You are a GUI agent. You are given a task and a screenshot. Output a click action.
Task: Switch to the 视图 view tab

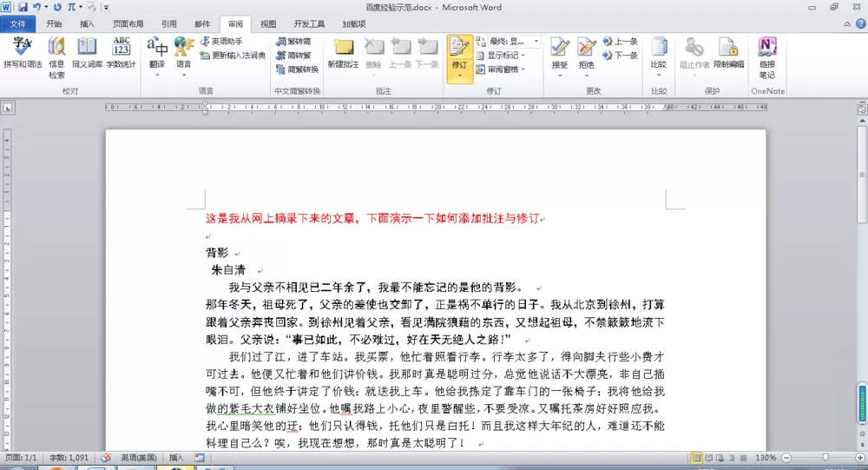point(268,23)
